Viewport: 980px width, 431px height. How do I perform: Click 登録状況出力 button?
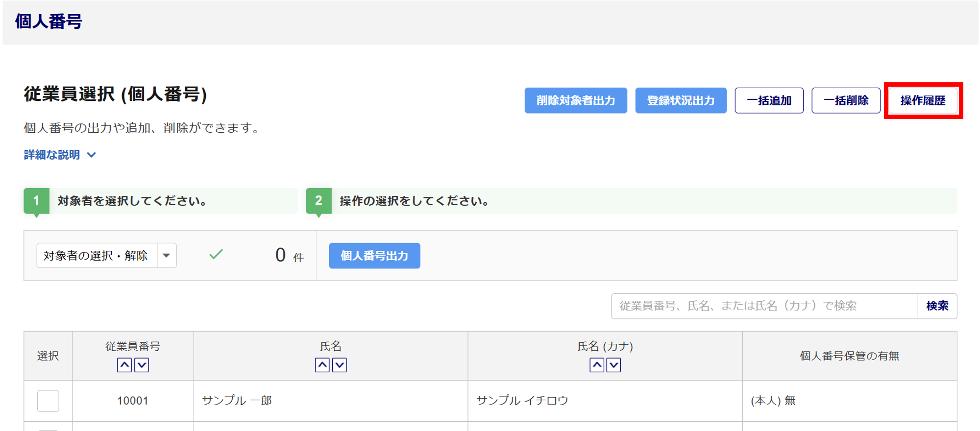point(681,100)
